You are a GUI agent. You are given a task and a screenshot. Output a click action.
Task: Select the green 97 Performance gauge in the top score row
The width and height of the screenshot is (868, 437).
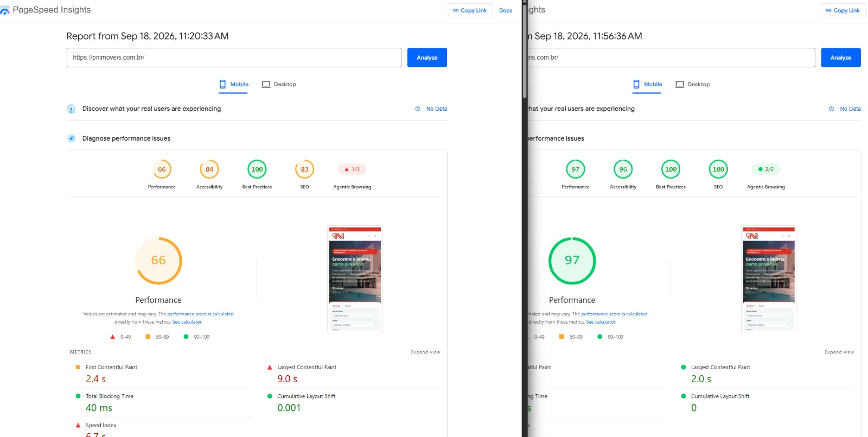(576, 169)
